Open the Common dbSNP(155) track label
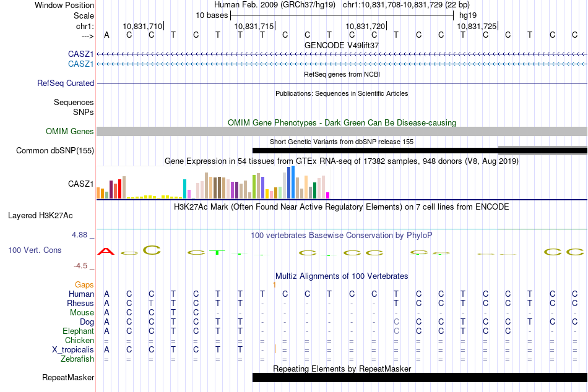 [55, 150]
